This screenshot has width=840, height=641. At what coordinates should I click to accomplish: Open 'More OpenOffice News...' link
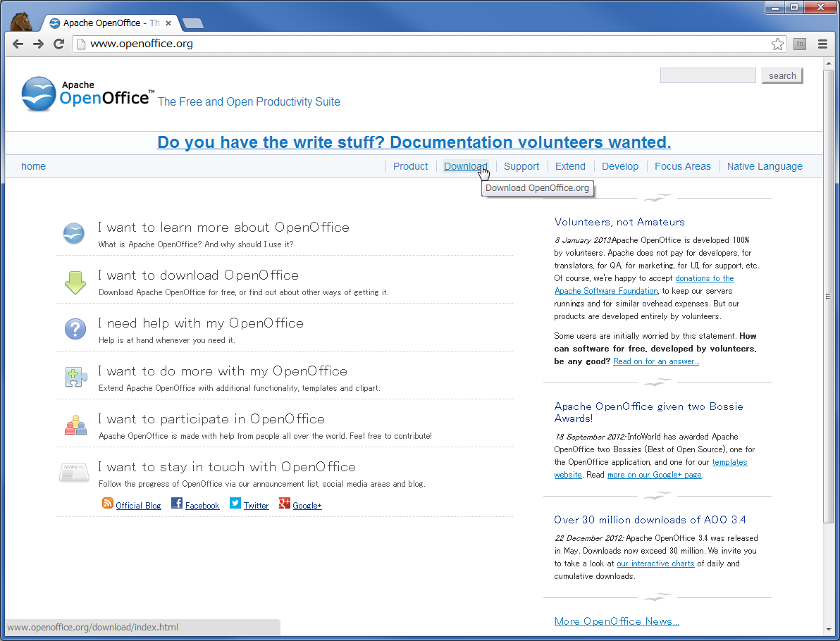tap(617, 621)
